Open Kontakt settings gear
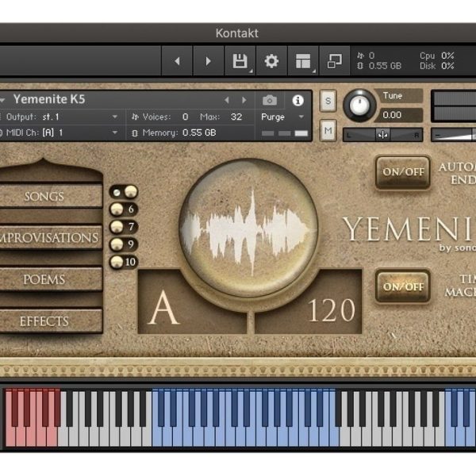476x476 pixels. point(271,61)
